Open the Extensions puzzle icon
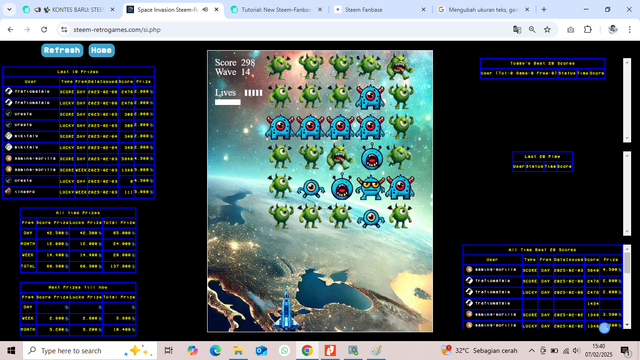Image resolution: width=640 pixels, height=360 pixels. (588, 29)
